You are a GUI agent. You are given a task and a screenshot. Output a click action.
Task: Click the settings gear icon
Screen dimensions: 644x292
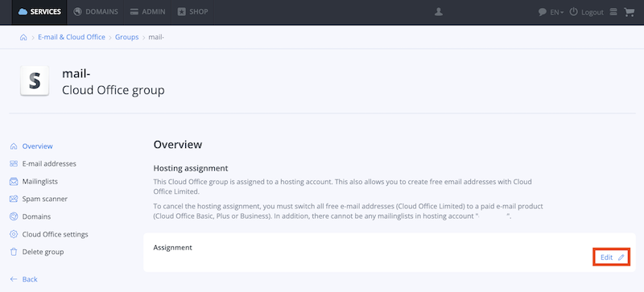(14, 235)
